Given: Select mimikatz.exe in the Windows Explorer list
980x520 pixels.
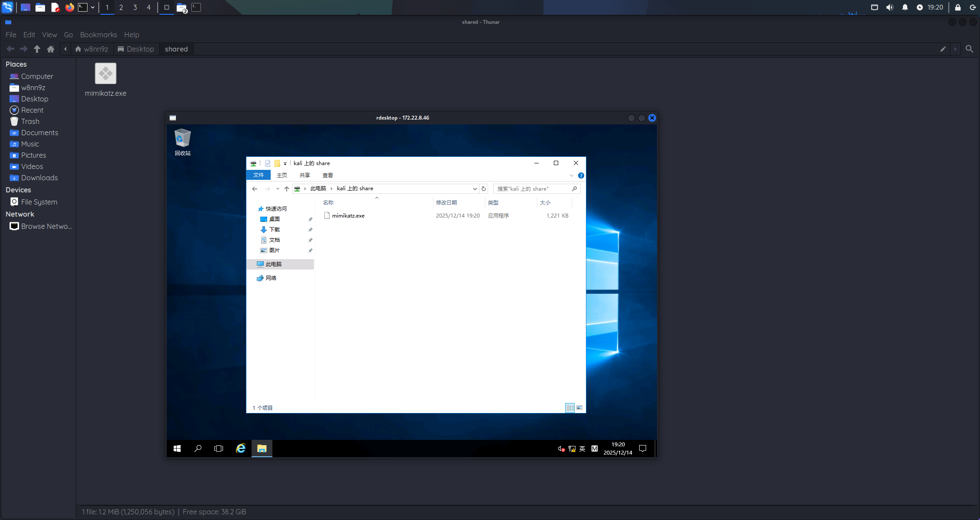Looking at the screenshot, I should [348, 215].
